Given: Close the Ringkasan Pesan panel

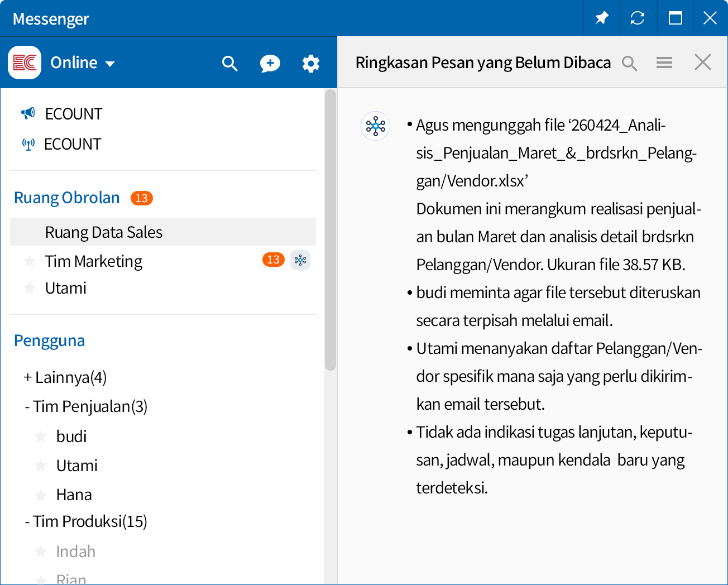Looking at the screenshot, I should [703, 62].
